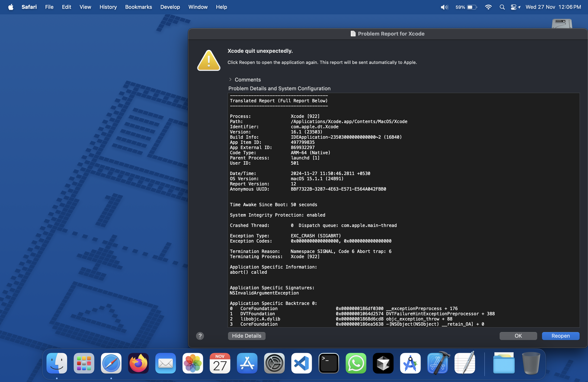
Task: Open System Settings gear in dock
Action: [x=274, y=363]
